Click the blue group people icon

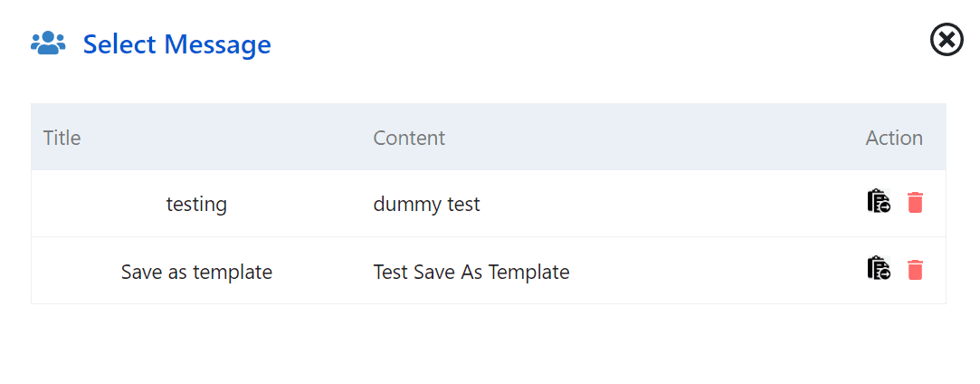point(48,43)
